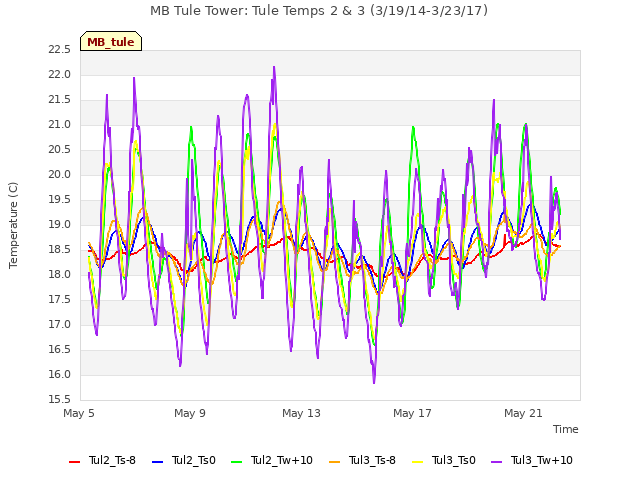This screenshot has width=640, height=480.
Task: Click the chart title text
Action: [x=319, y=11]
